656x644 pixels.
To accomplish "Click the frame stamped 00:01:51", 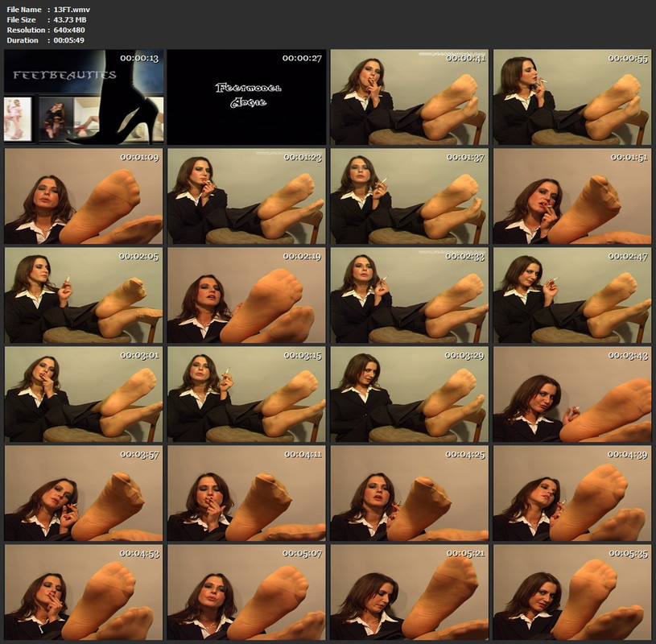I will (572, 196).
